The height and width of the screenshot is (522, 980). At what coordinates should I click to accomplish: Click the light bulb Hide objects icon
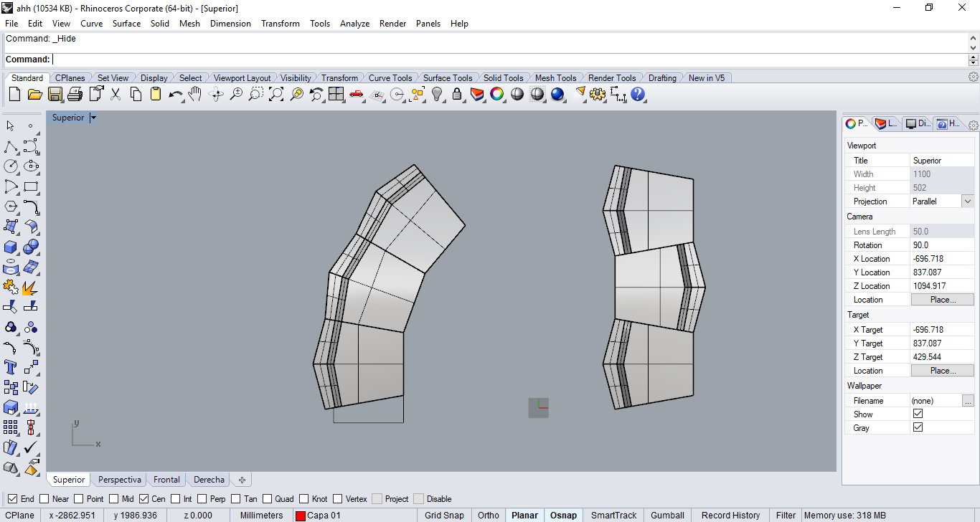(x=437, y=94)
